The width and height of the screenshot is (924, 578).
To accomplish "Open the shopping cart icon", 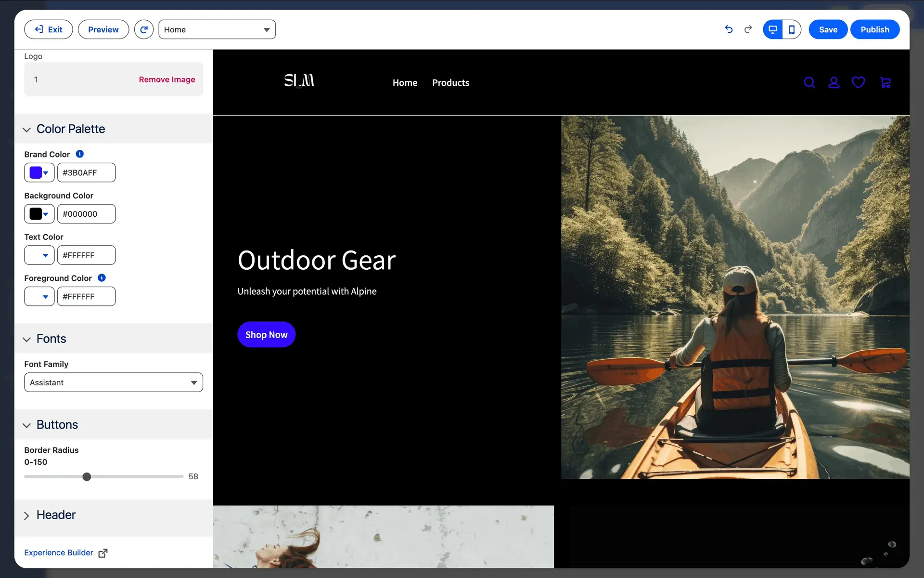I will [x=885, y=82].
